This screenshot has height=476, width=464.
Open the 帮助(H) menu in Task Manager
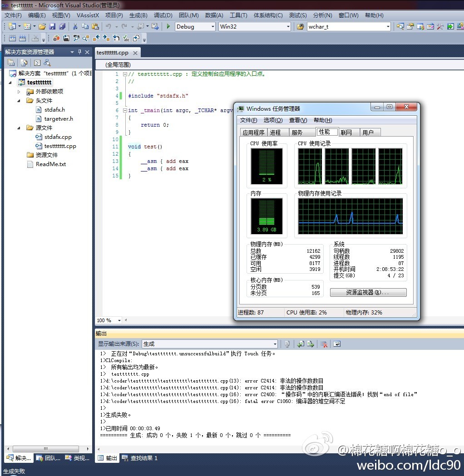tap(323, 120)
